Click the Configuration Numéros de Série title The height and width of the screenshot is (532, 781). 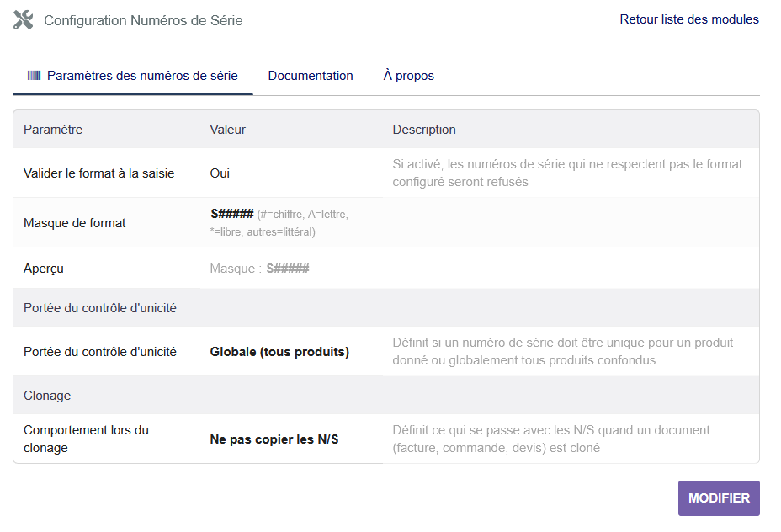[143, 20]
